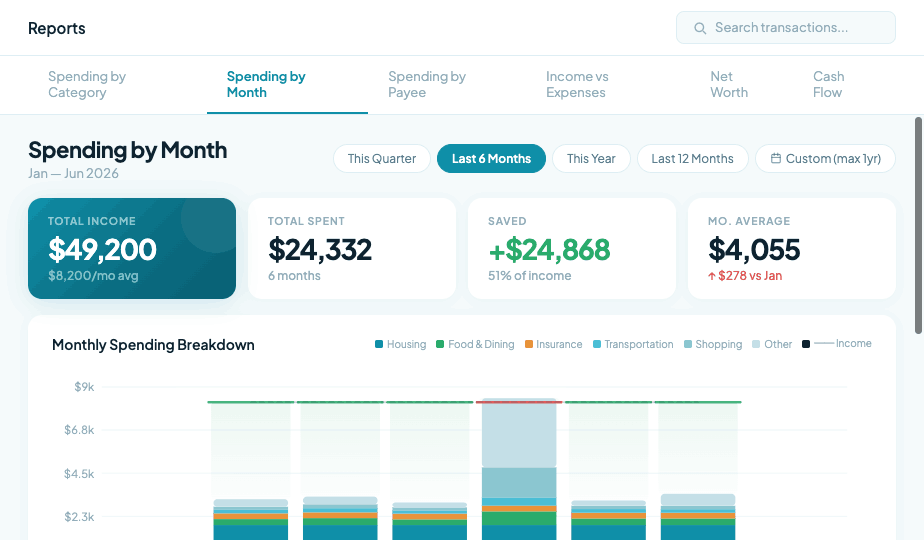Click the red up-arrow icon by $278
Viewport: 924px width, 540px height.
click(x=711, y=276)
